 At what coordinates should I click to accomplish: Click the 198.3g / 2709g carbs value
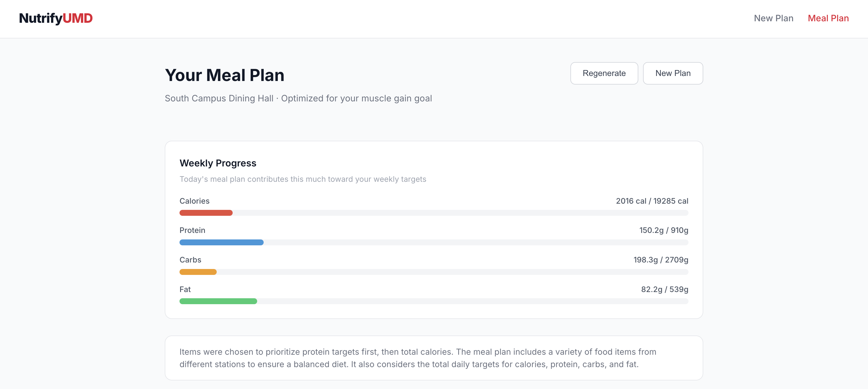tap(660, 260)
